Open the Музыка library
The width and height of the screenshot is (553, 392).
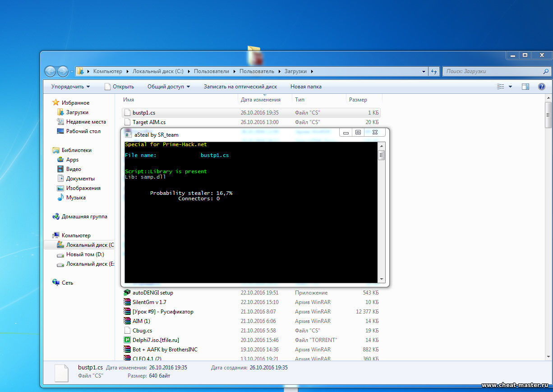point(76,198)
